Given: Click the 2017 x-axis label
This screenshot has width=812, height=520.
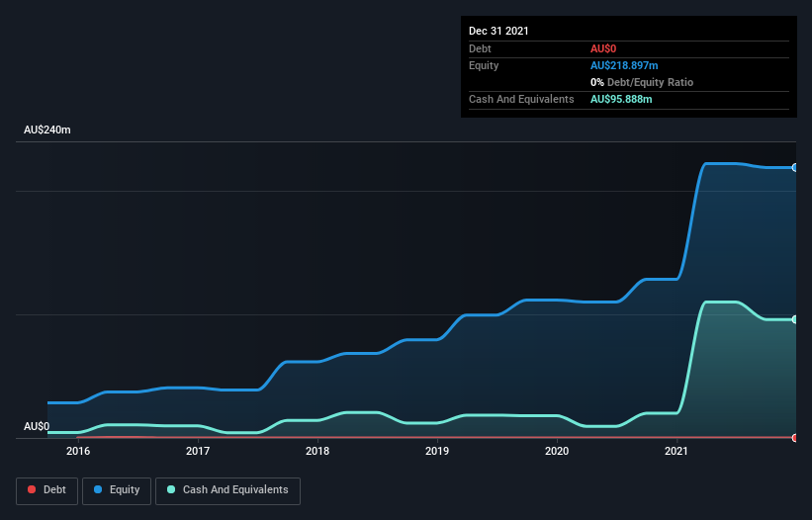Looking at the screenshot, I should point(198,451).
